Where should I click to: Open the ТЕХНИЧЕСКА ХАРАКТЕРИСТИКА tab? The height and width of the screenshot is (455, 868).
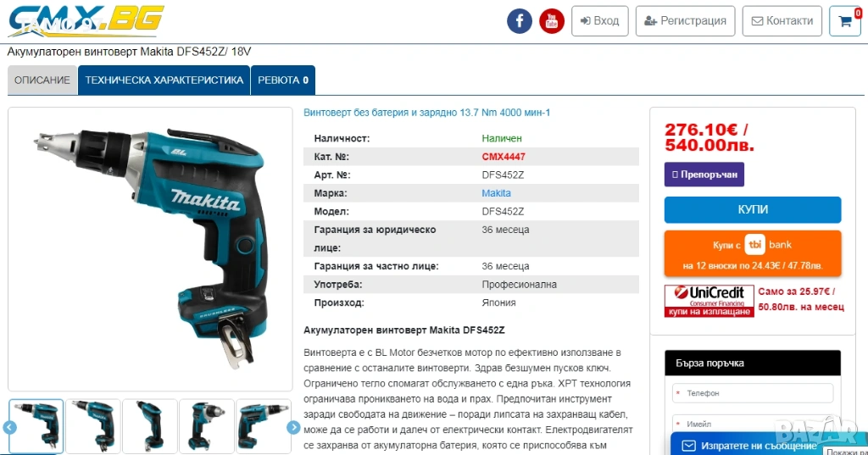point(164,80)
